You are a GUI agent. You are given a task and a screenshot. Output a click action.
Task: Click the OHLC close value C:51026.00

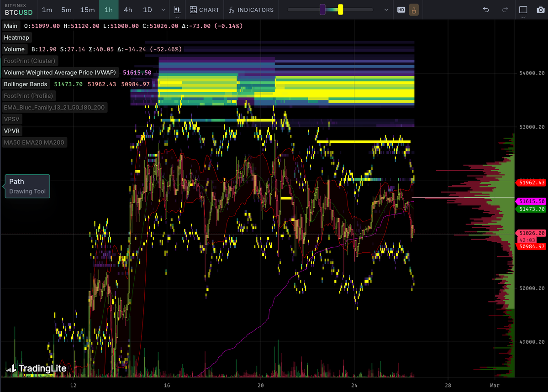[x=160, y=26]
